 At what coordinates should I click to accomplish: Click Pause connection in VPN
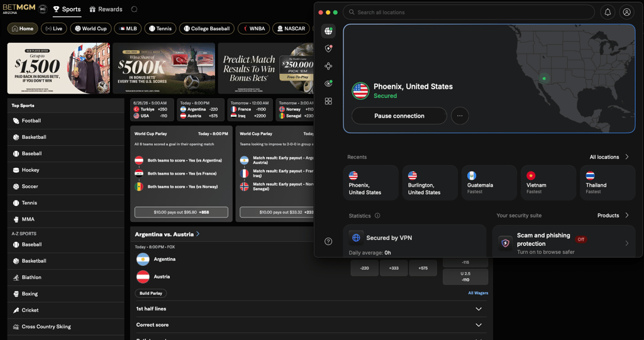(x=399, y=116)
